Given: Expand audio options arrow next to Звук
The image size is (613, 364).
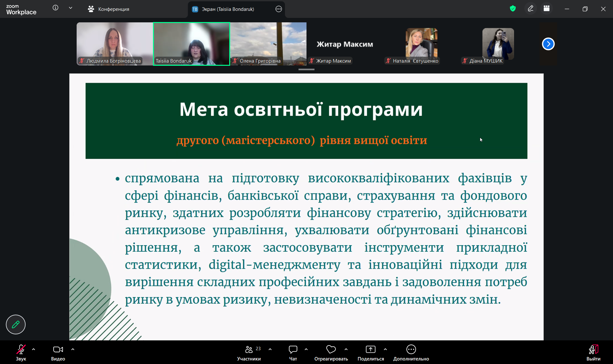Looking at the screenshot, I should pos(34,349).
